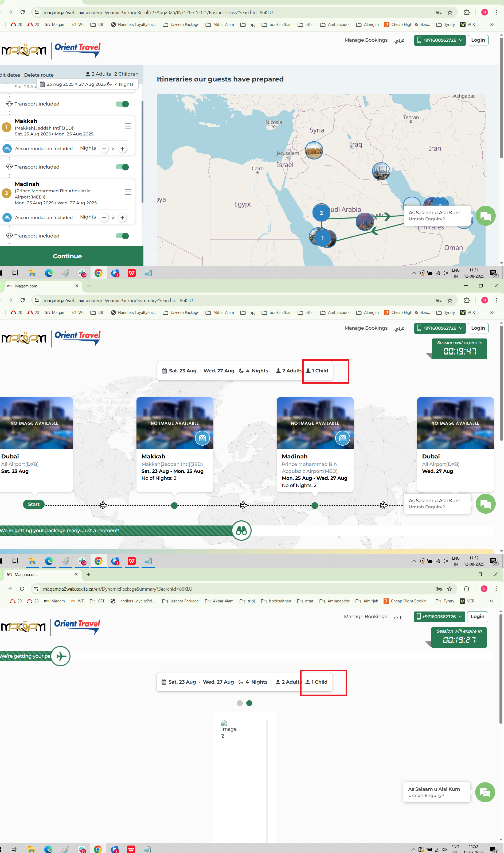Select map marker numbered 2
This screenshot has width=504, height=853.
click(x=321, y=213)
